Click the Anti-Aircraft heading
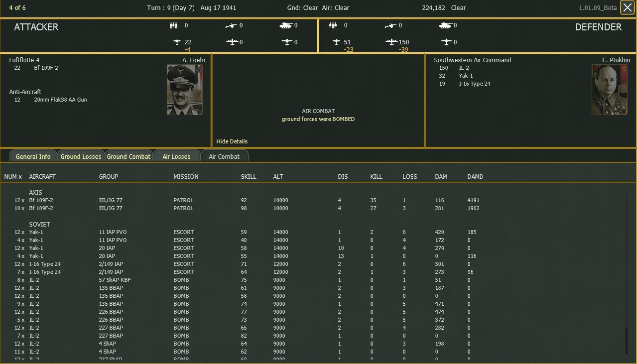Screen dimensions: 637x364 pos(25,92)
